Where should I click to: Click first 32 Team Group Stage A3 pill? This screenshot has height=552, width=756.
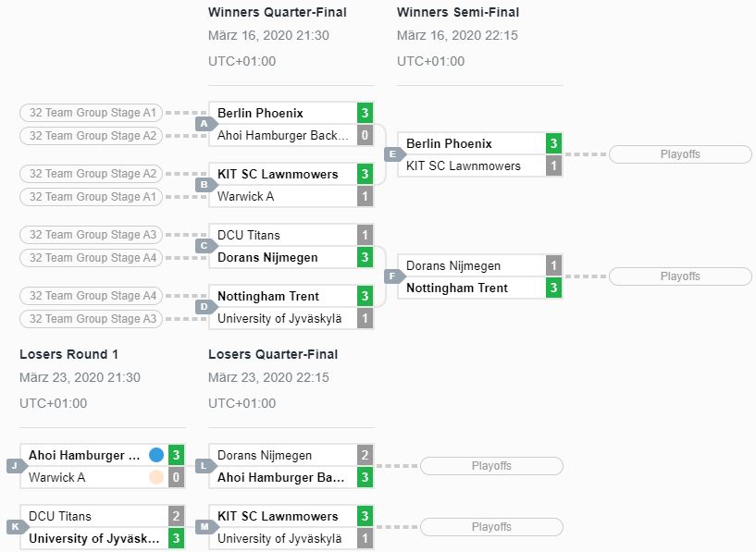click(x=91, y=235)
